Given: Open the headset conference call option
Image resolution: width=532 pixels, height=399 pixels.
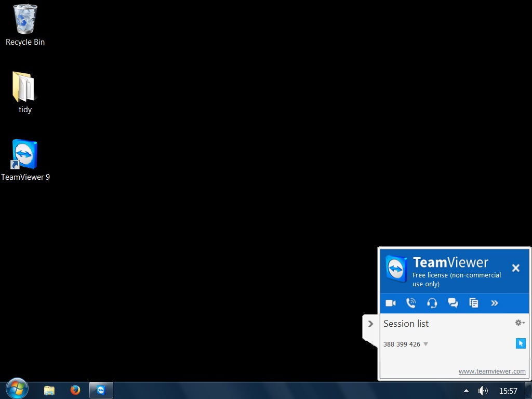Looking at the screenshot, I should click(432, 303).
